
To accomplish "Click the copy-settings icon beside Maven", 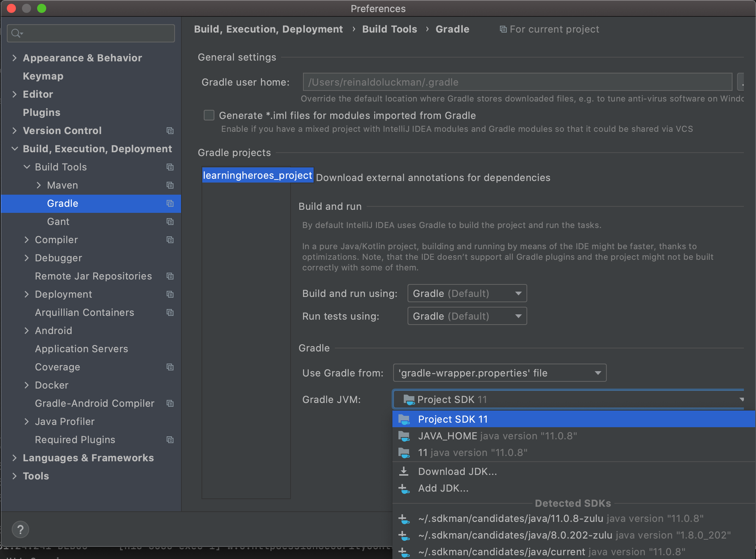I will [170, 185].
